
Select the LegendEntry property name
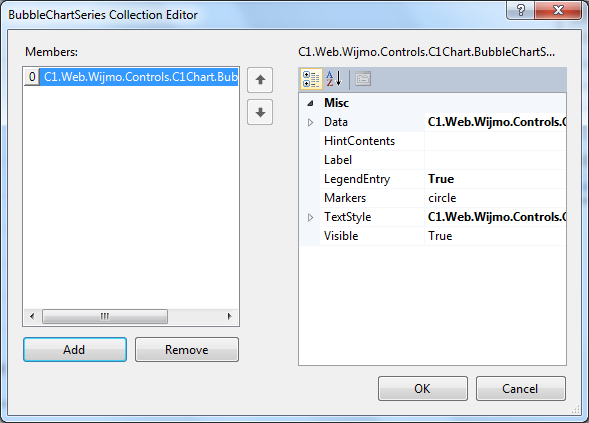click(357, 179)
